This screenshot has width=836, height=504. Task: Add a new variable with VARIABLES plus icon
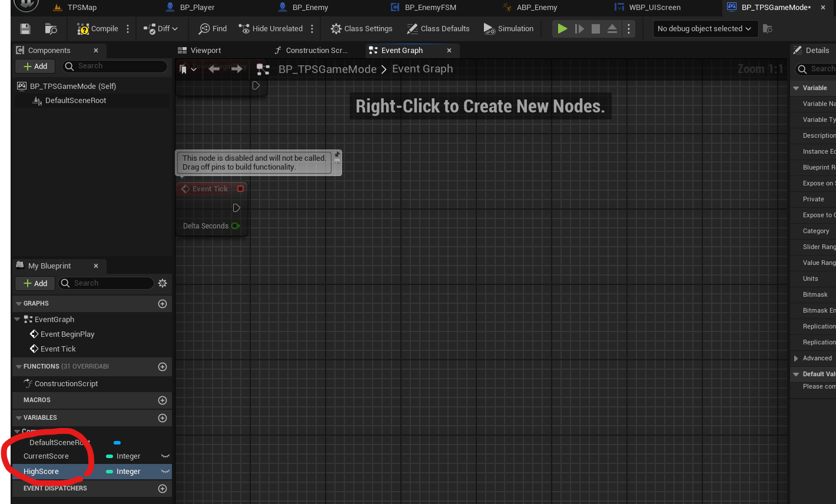pos(162,418)
